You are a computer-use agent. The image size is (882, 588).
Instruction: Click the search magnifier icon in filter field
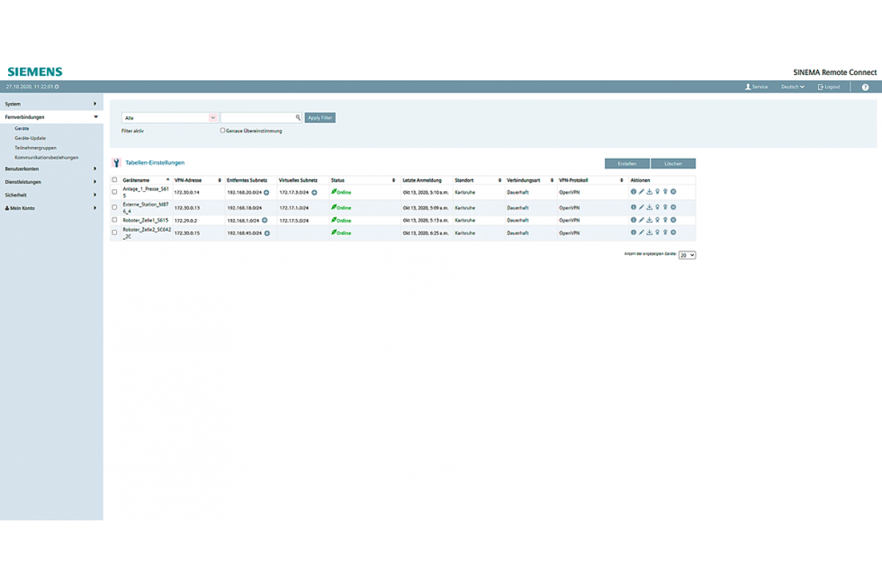(298, 118)
